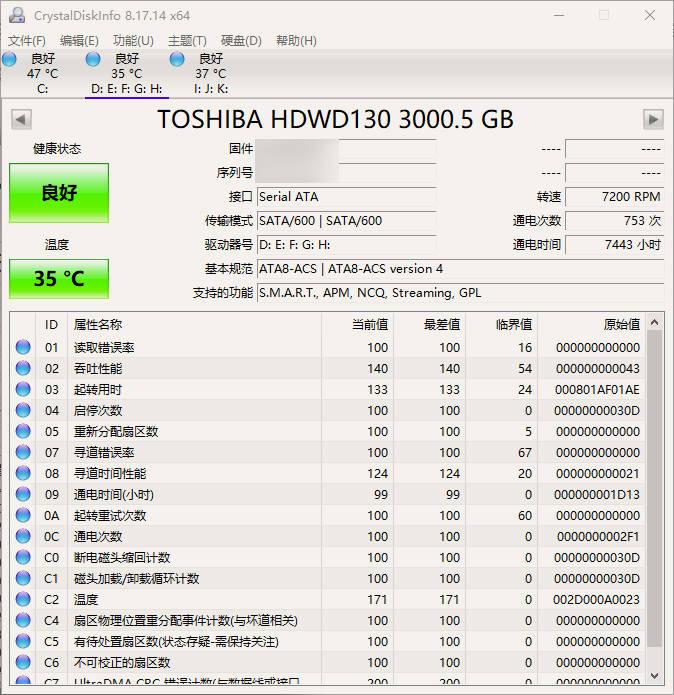Image resolution: width=674 pixels, height=695 pixels.
Task: Select raw value 002D000A0023 in 温度 row
Action: [596, 600]
